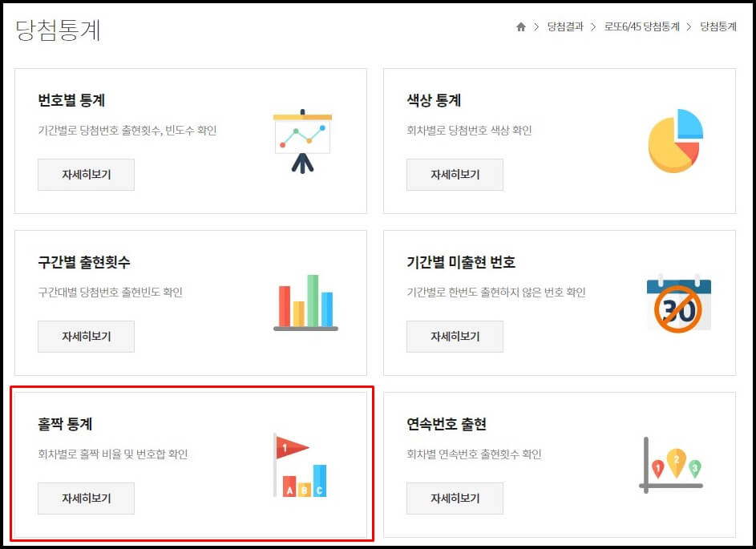Go to 로또6/45 당첨통계 breadcrumb link
Image resolution: width=756 pixels, height=549 pixels.
pyautogui.click(x=641, y=27)
